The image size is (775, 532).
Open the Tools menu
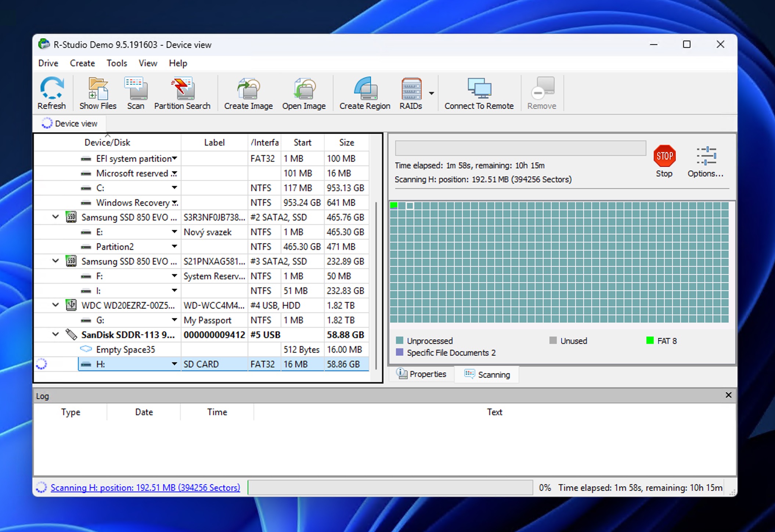pyautogui.click(x=116, y=63)
